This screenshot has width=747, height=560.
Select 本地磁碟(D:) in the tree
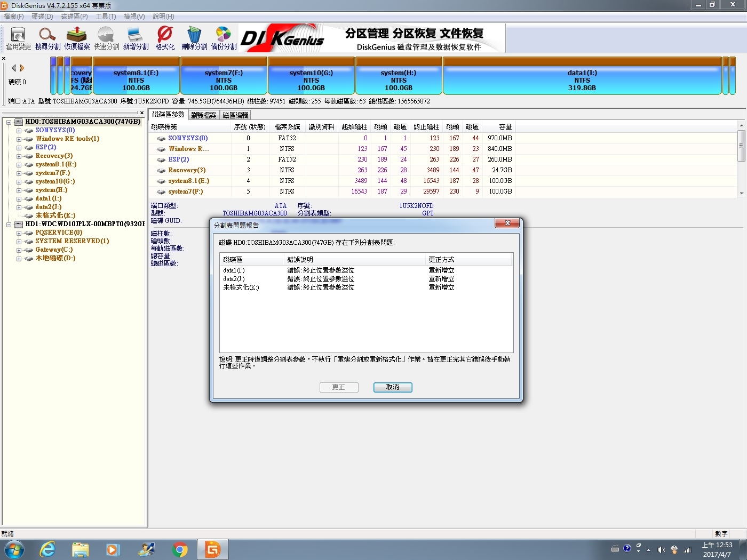pos(55,258)
